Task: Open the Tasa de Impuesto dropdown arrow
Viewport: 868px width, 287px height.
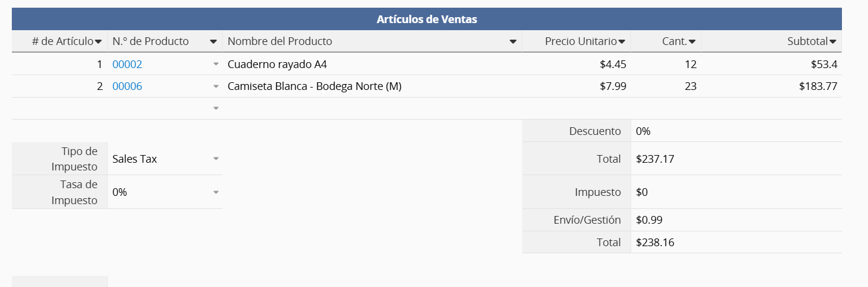Action: (216, 192)
